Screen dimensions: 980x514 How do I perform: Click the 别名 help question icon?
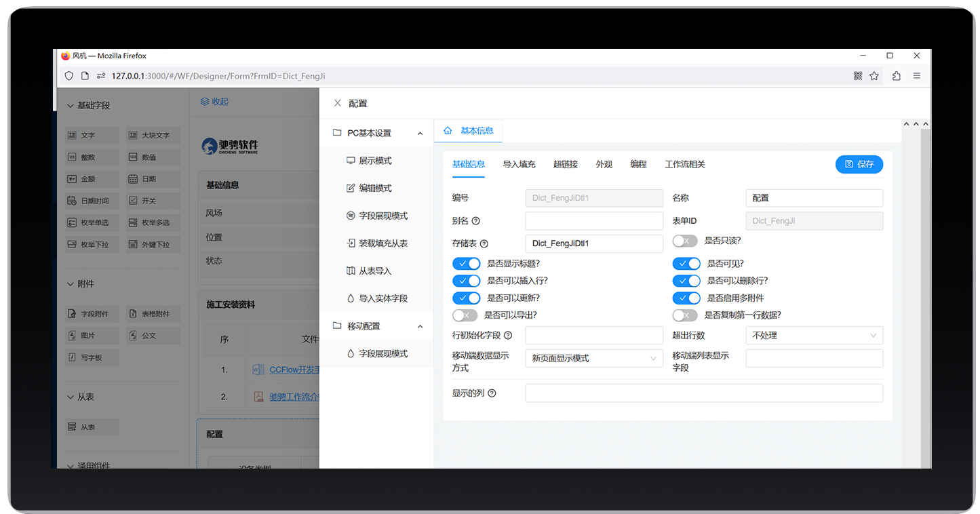click(475, 221)
